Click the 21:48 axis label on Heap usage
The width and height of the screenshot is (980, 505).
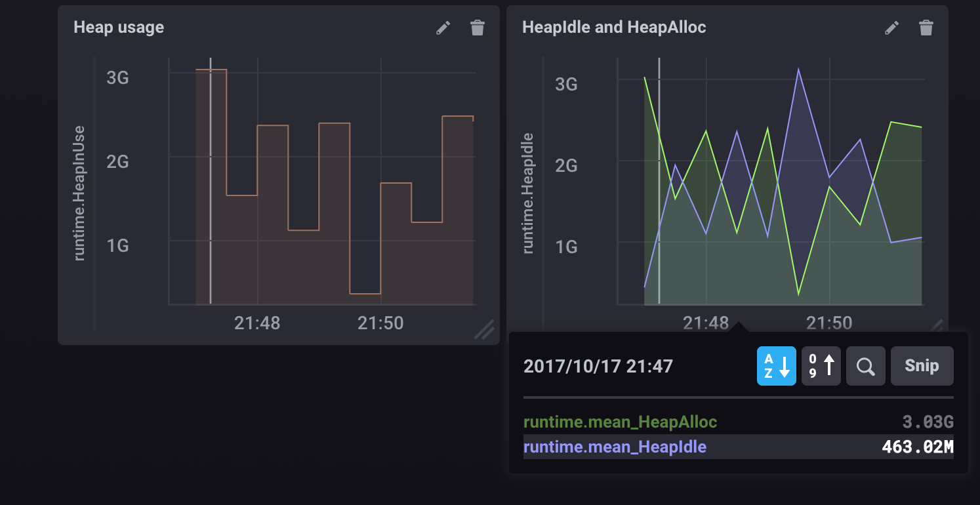coord(257,323)
